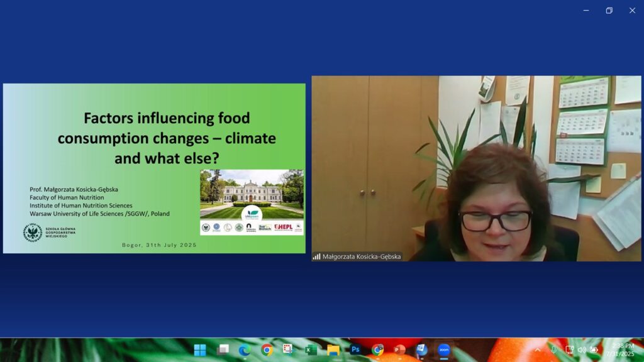Open the battery status icon
The width and height of the screenshot is (644, 362).
tap(594, 349)
